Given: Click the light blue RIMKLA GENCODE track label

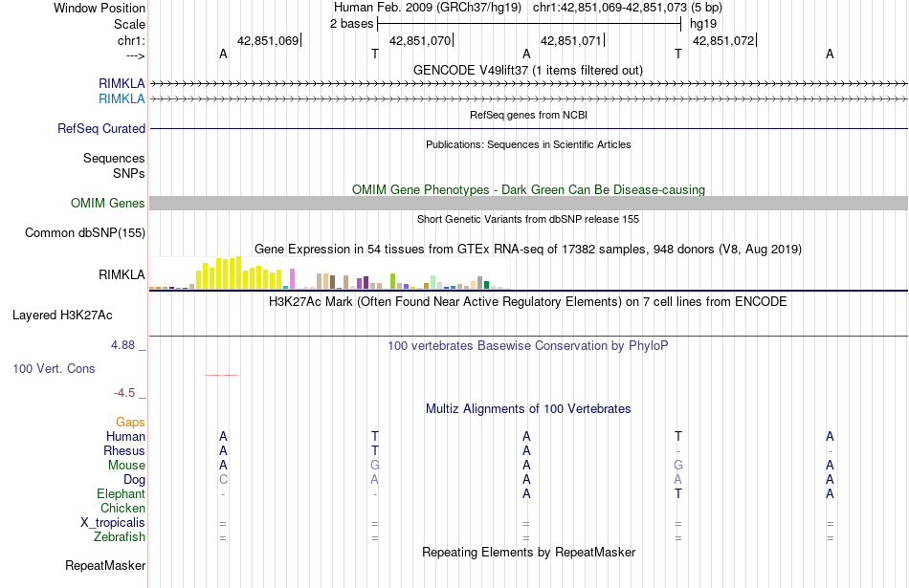Looking at the screenshot, I should (122, 99).
